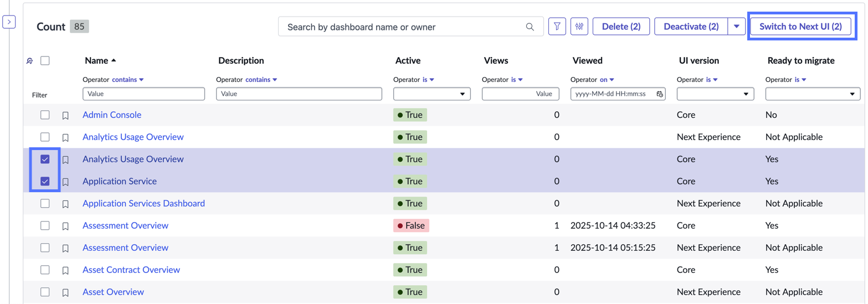Uncheck the Application Service row checkbox

[x=45, y=181]
